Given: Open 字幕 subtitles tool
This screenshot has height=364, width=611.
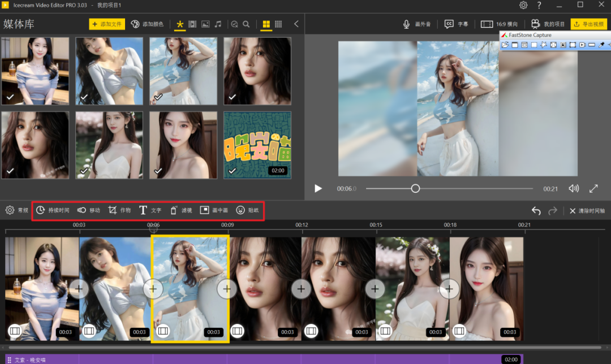Looking at the screenshot, I should [457, 24].
